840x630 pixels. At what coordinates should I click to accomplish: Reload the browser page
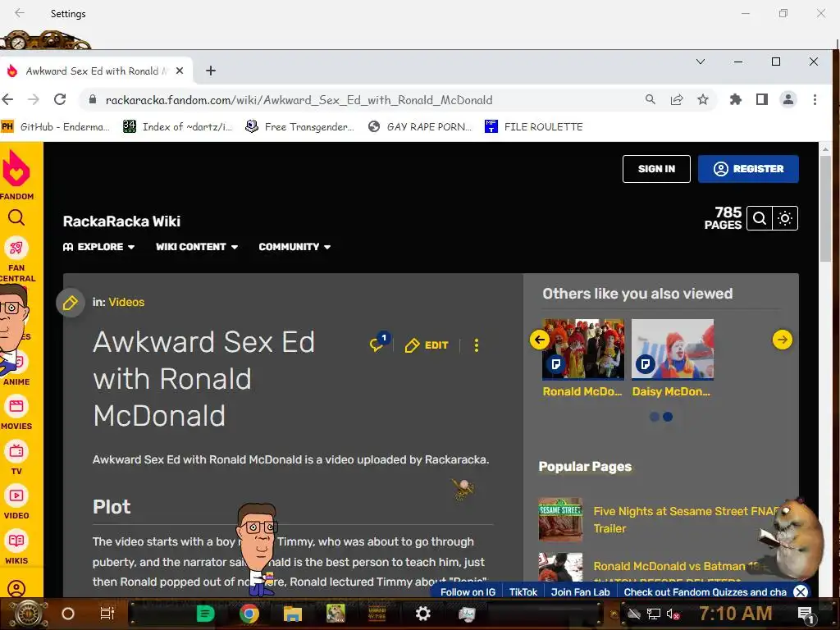point(60,99)
